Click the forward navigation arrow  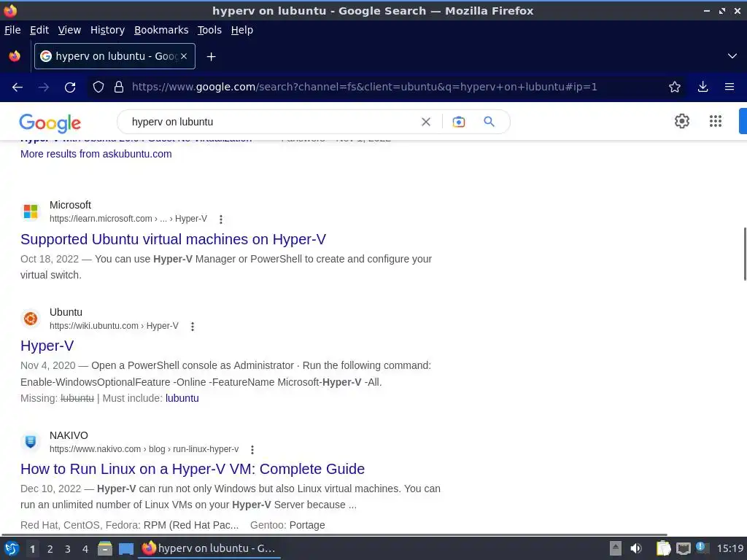tap(44, 87)
